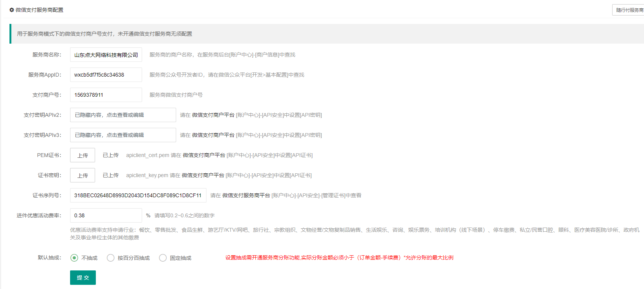Viewport: 644px width, 289px height.
Task: Click the green-bordered notice about 服务商模式
Action: pos(327,34)
